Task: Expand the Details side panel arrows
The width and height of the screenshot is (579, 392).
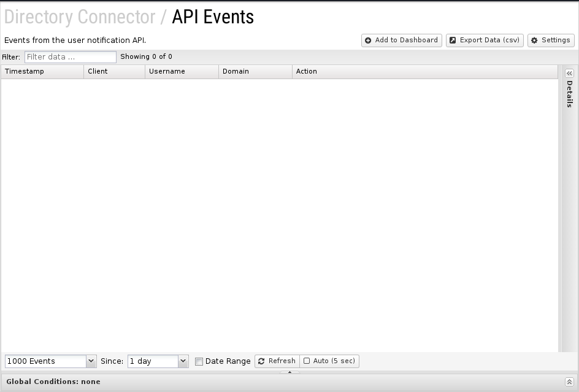Action: coord(569,73)
